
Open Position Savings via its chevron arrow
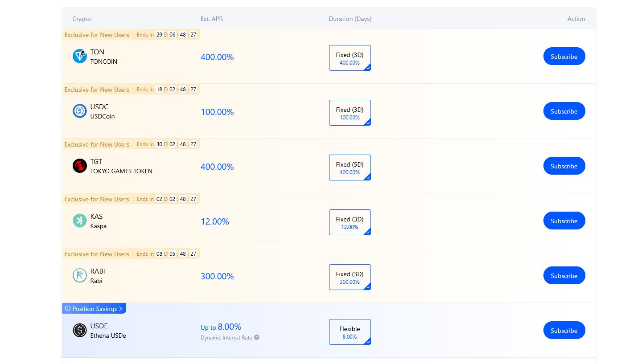[121, 309]
